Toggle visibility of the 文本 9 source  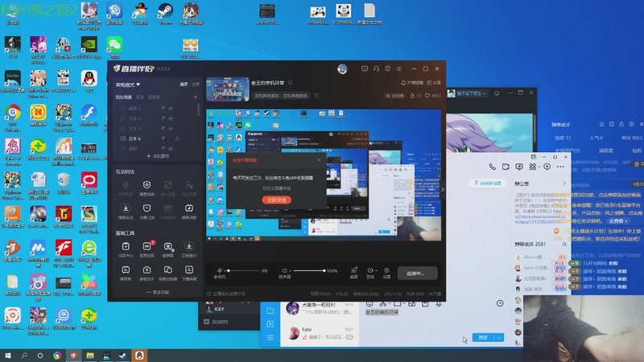(x=171, y=129)
